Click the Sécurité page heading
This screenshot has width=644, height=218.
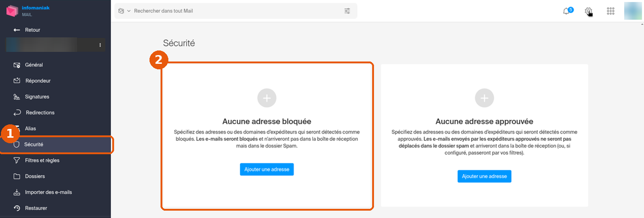pyautogui.click(x=179, y=43)
